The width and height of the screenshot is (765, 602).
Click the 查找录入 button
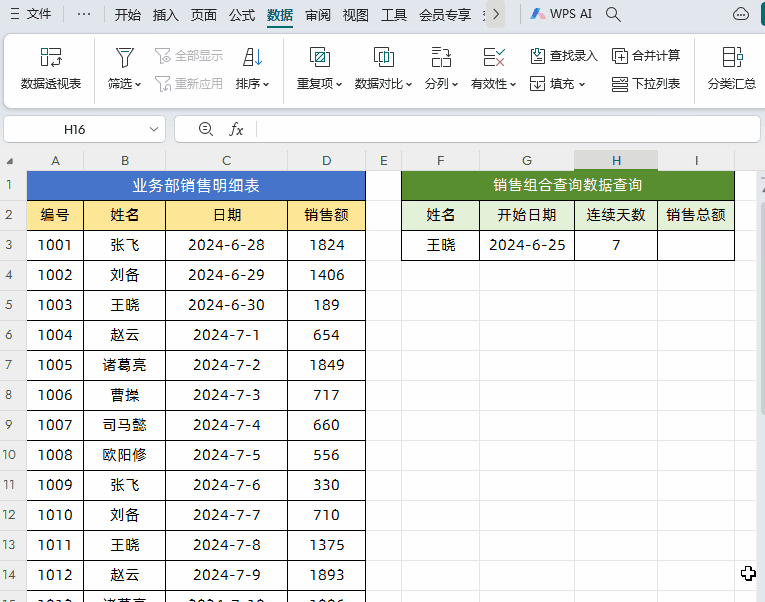[563, 56]
